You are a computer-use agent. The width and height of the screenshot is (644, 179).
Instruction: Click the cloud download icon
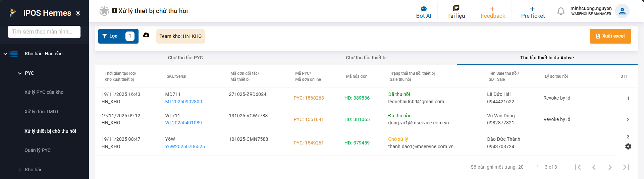click(146, 35)
